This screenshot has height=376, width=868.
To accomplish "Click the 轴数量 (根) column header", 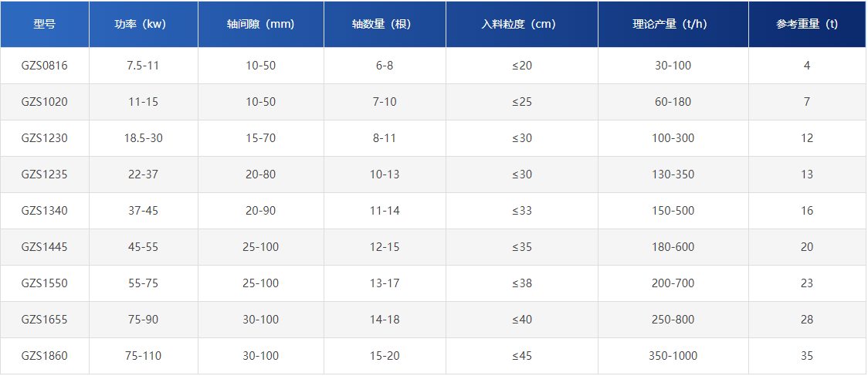I will [385, 24].
